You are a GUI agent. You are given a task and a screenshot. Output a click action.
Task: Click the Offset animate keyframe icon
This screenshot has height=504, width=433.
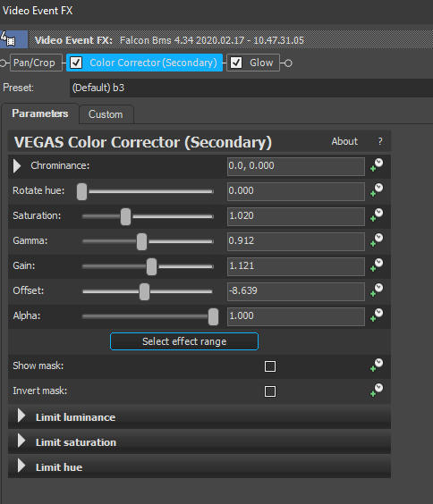(377, 290)
